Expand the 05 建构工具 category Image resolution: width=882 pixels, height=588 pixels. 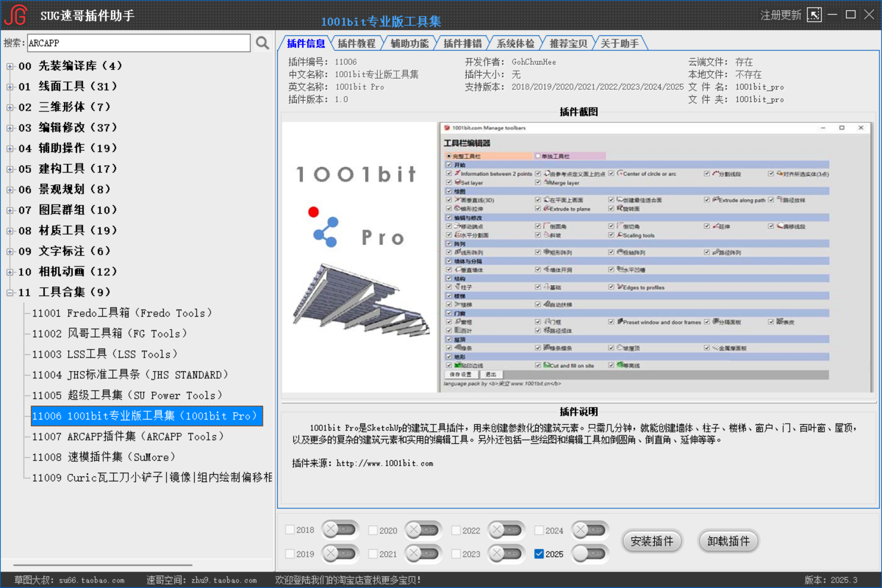tap(10, 170)
